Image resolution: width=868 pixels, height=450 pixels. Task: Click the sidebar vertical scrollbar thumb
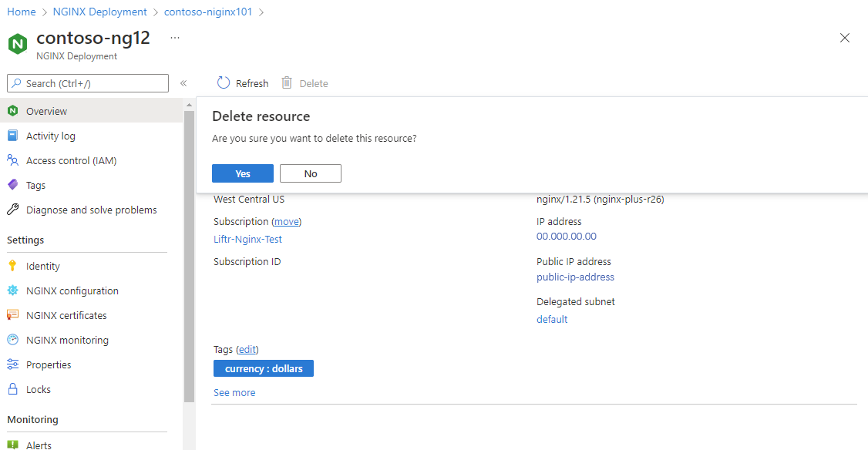(x=189, y=257)
